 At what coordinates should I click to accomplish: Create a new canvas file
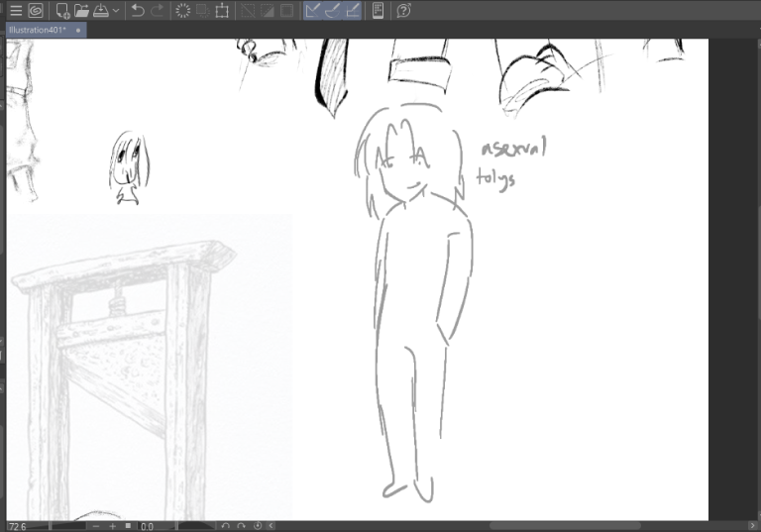click(x=62, y=10)
